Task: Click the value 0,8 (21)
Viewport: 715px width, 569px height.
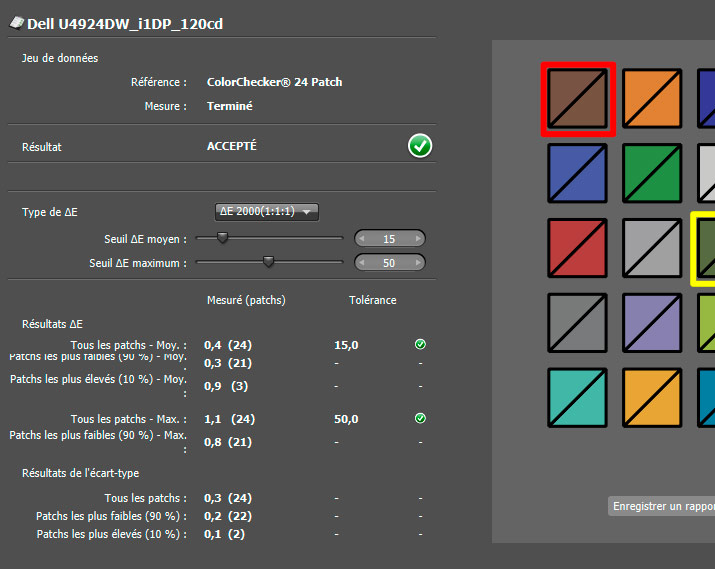Action: tap(228, 442)
